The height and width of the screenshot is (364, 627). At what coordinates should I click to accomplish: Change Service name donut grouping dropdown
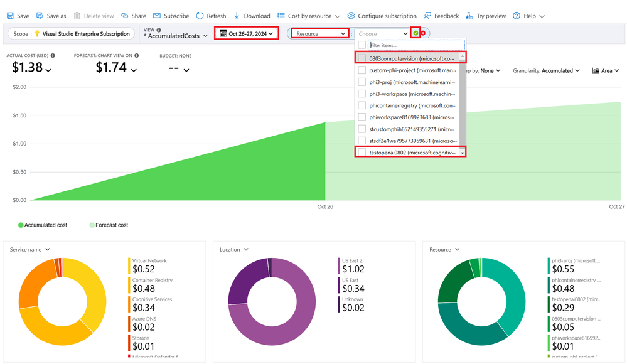(x=30, y=250)
